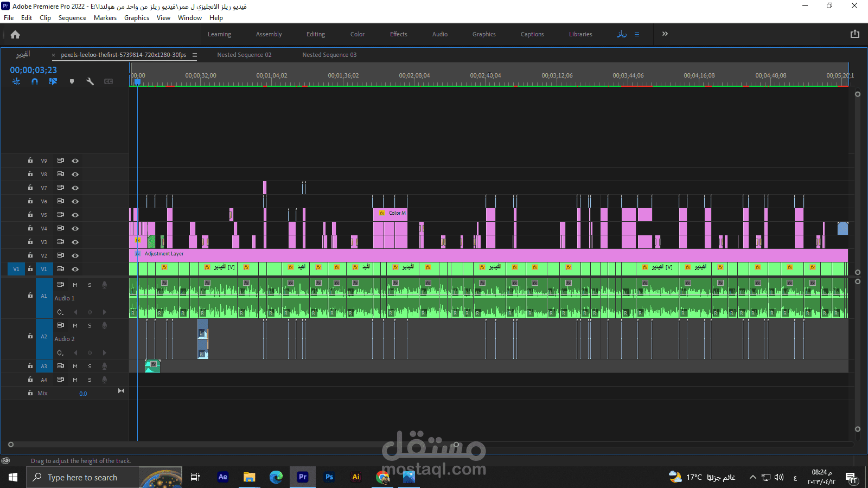Enable voice-over record on track A3

(104, 366)
